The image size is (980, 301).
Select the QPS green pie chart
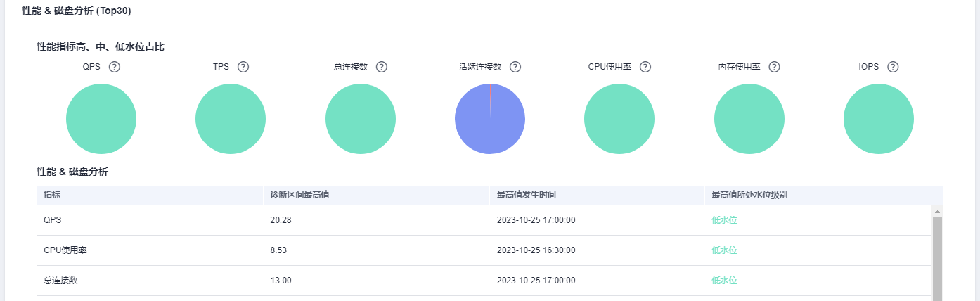pyautogui.click(x=101, y=119)
